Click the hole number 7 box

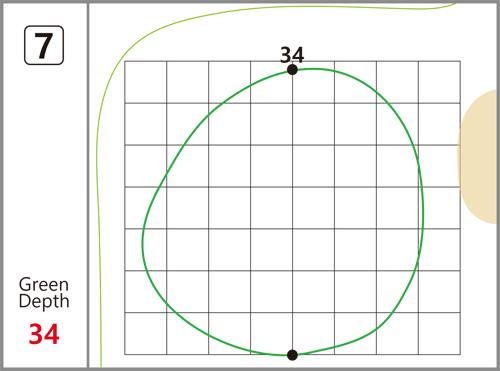point(44,45)
